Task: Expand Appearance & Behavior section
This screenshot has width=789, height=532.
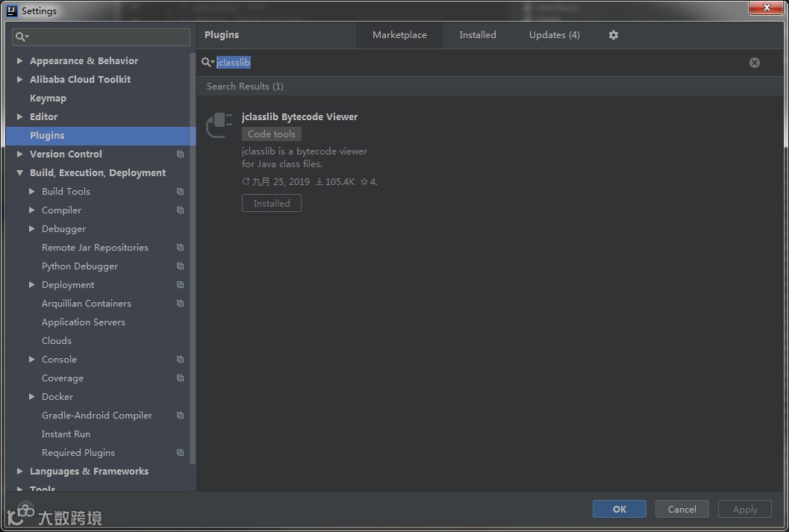Action: point(19,61)
